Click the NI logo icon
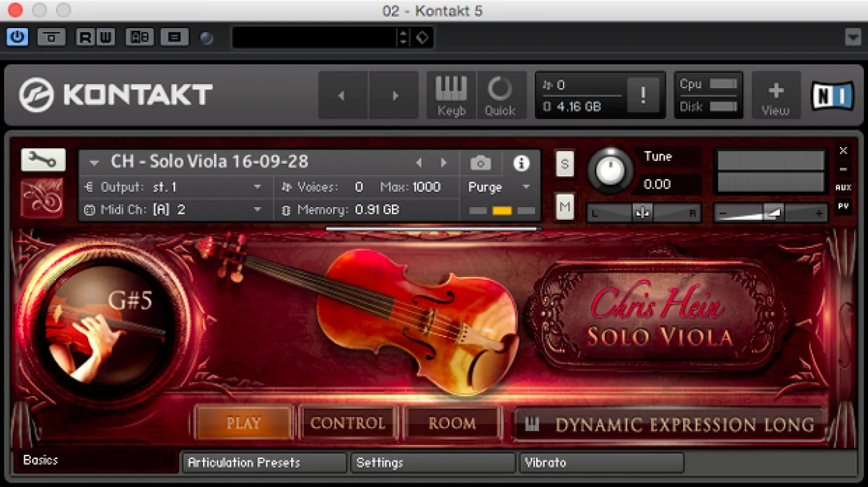868x487 pixels. pos(832,96)
